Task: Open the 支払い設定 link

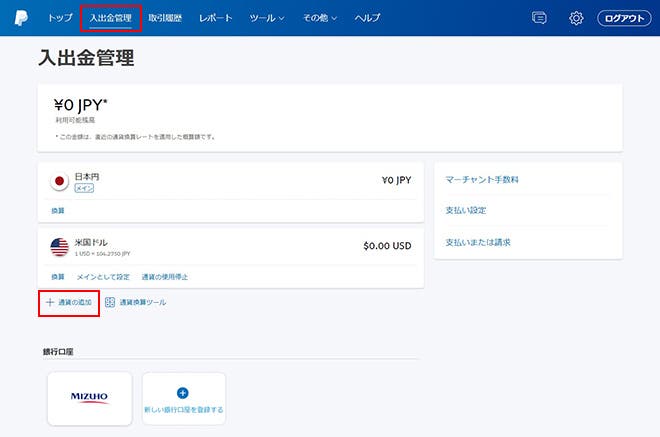Action: (465, 211)
